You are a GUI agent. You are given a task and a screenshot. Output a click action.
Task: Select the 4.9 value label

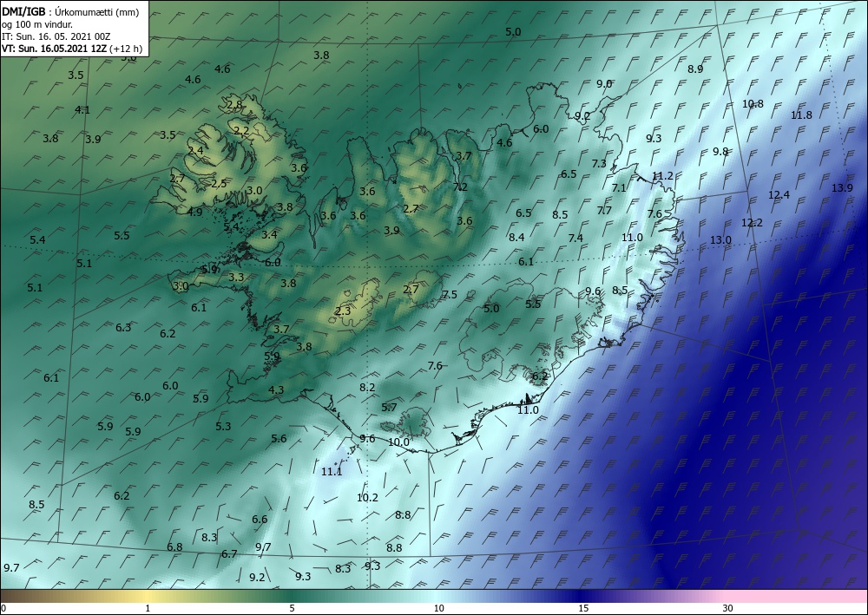(x=194, y=212)
